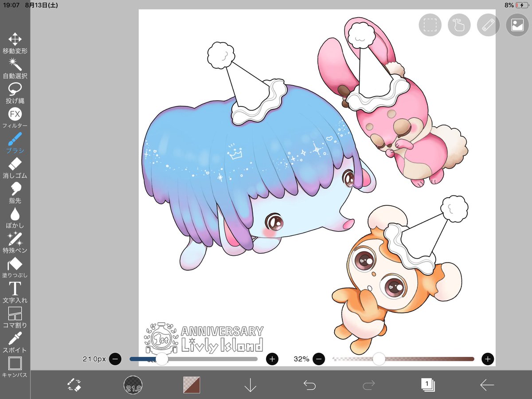
Task: Tap the 8月13日(土) date in status bar
Action: tap(42, 5)
